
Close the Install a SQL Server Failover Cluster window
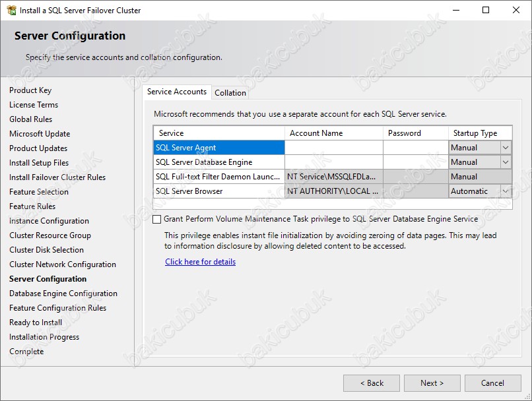(516, 10)
